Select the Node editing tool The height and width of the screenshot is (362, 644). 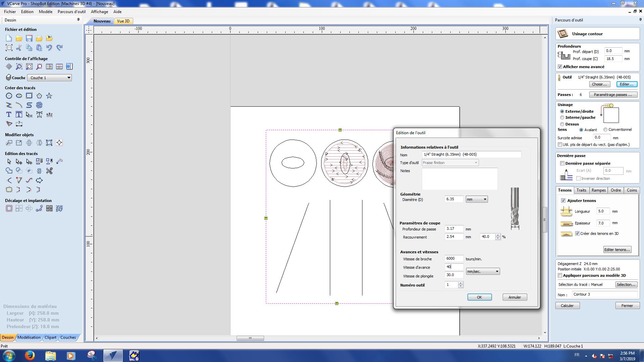tap(19, 161)
